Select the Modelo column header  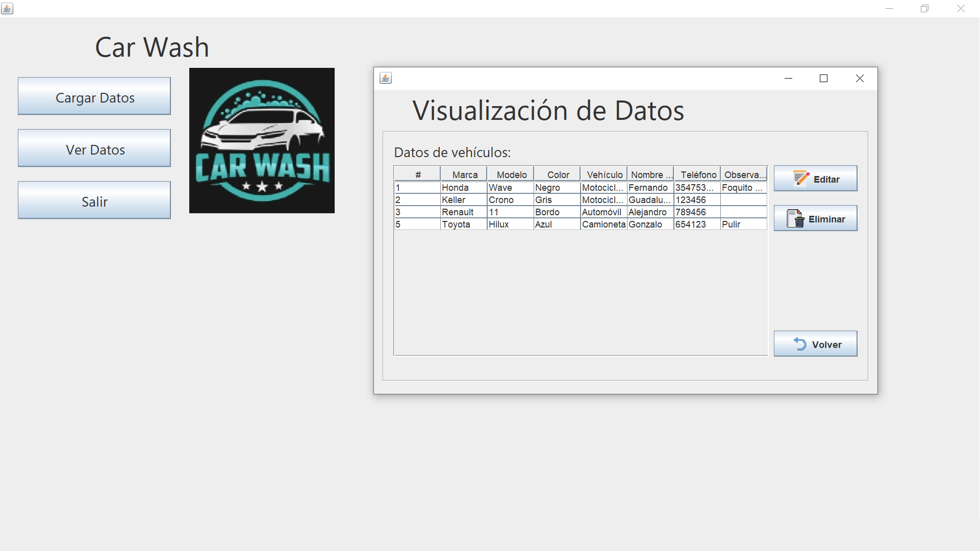coord(511,174)
